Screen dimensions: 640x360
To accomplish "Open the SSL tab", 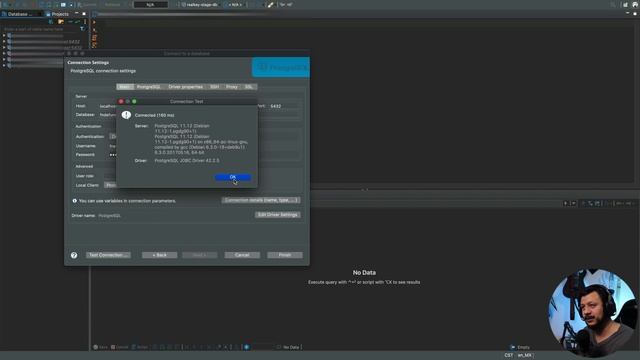I will pos(249,87).
